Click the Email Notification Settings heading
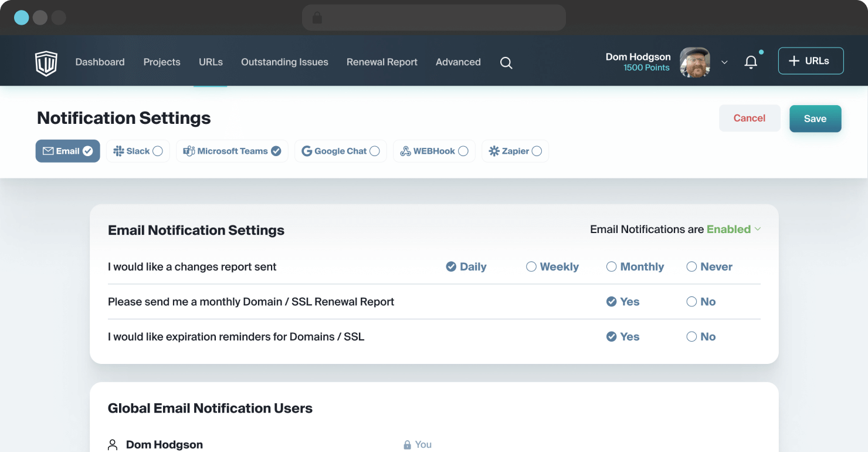868x452 pixels. (x=196, y=230)
